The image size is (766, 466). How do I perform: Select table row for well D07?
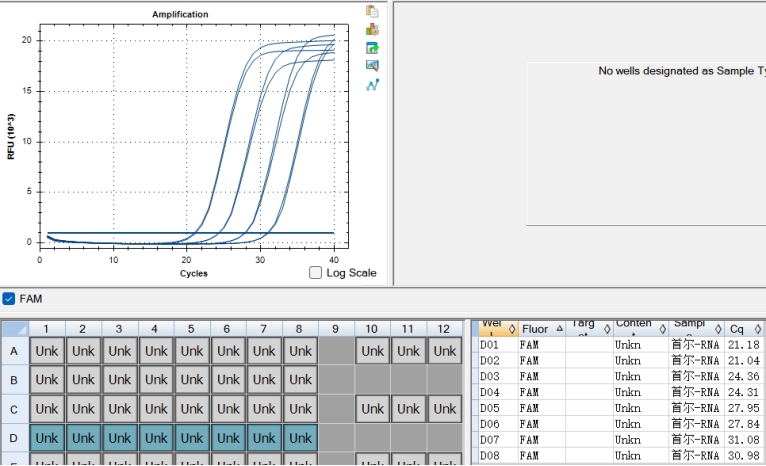619,440
